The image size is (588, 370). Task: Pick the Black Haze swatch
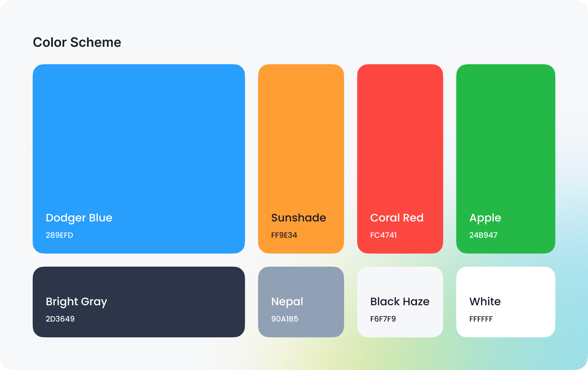[400, 302]
